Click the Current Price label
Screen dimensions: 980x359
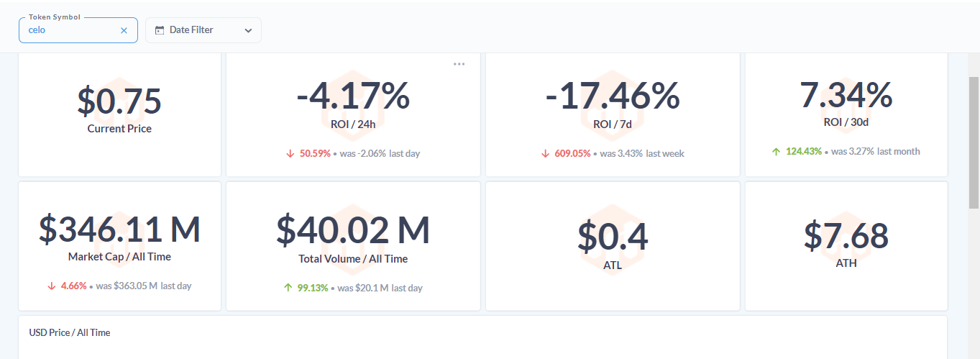(119, 129)
